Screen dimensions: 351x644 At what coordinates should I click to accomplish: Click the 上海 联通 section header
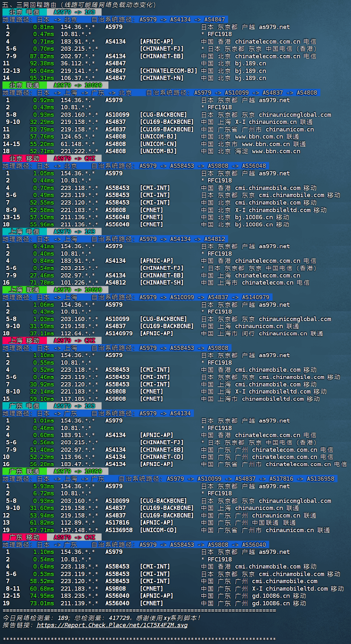[x=24, y=290]
